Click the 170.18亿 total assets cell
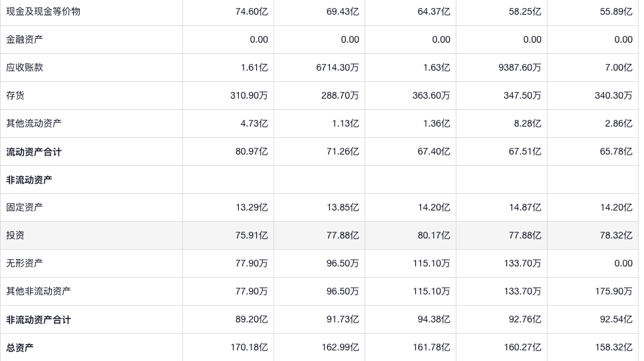The image size is (644, 361). (249, 347)
